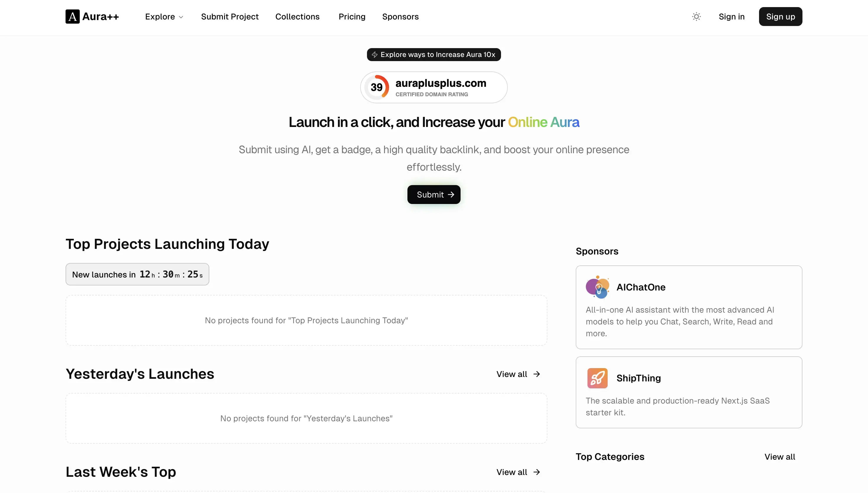Open Sponsors from the top navigation
The image size is (868, 493).
tap(400, 17)
